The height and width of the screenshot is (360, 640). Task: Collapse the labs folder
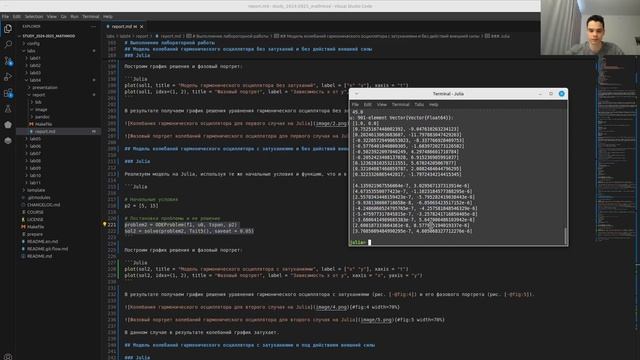31,51
